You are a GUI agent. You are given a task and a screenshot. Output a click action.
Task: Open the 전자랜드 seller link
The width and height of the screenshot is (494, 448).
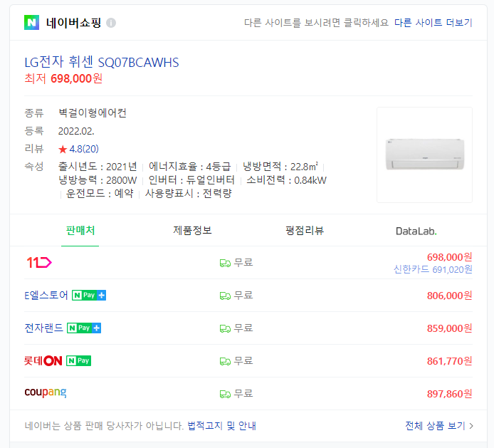coord(44,328)
